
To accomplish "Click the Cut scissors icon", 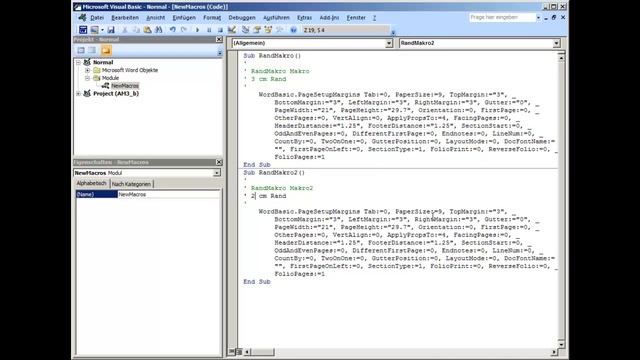I will [125, 30].
